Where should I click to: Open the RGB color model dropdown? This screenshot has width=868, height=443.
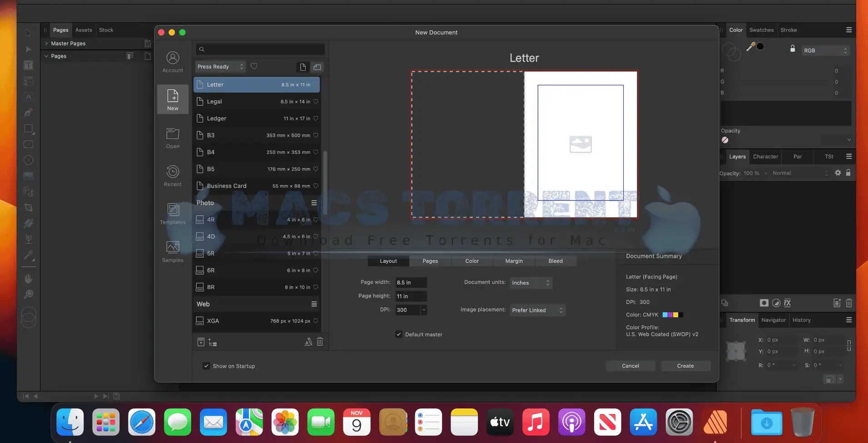coord(825,50)
